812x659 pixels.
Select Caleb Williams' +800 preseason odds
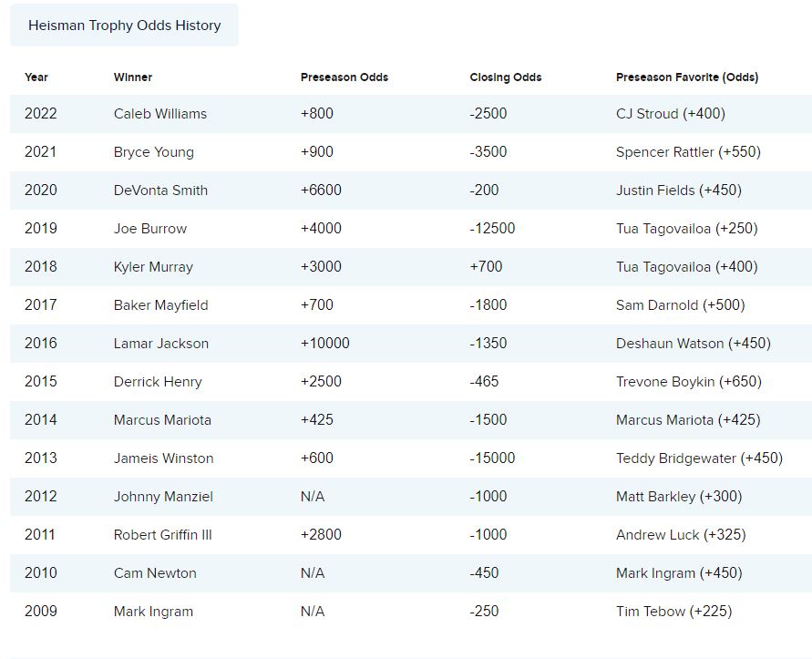tap(317, 113)
